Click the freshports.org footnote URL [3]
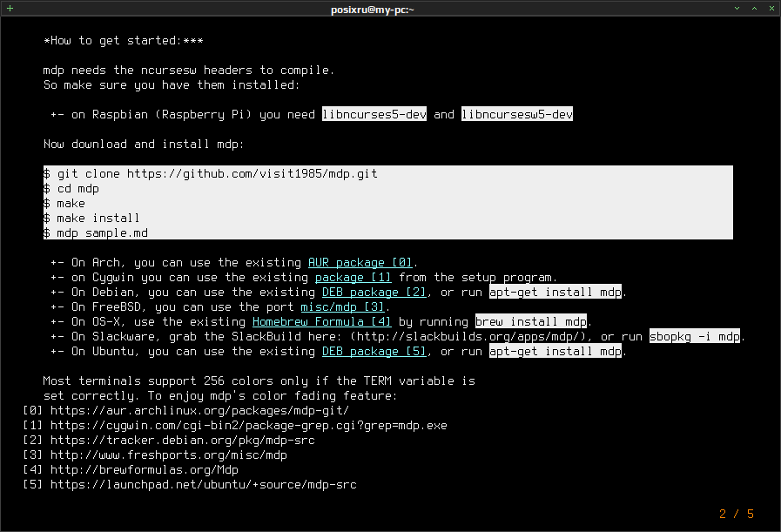This screenshot has width=781, height=532. [x=168, y=455]
